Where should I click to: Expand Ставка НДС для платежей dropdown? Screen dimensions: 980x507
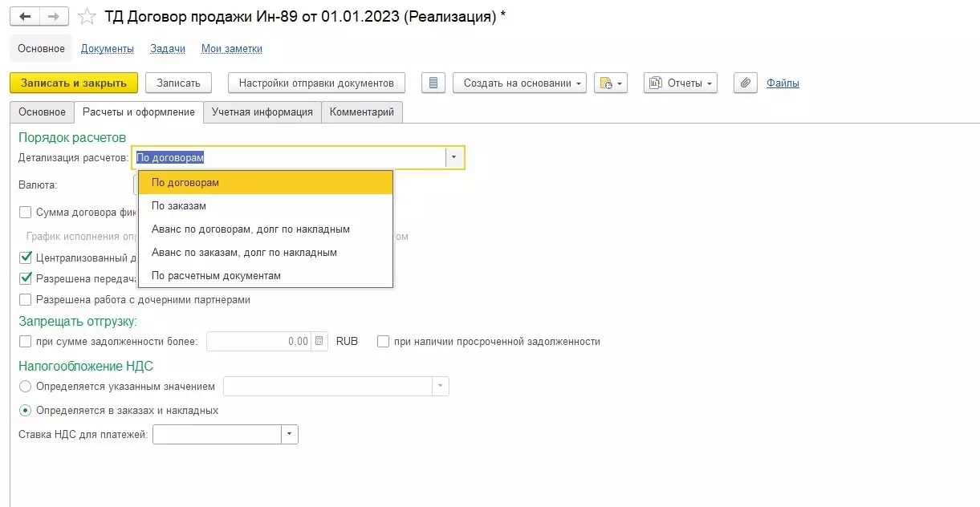289,435
